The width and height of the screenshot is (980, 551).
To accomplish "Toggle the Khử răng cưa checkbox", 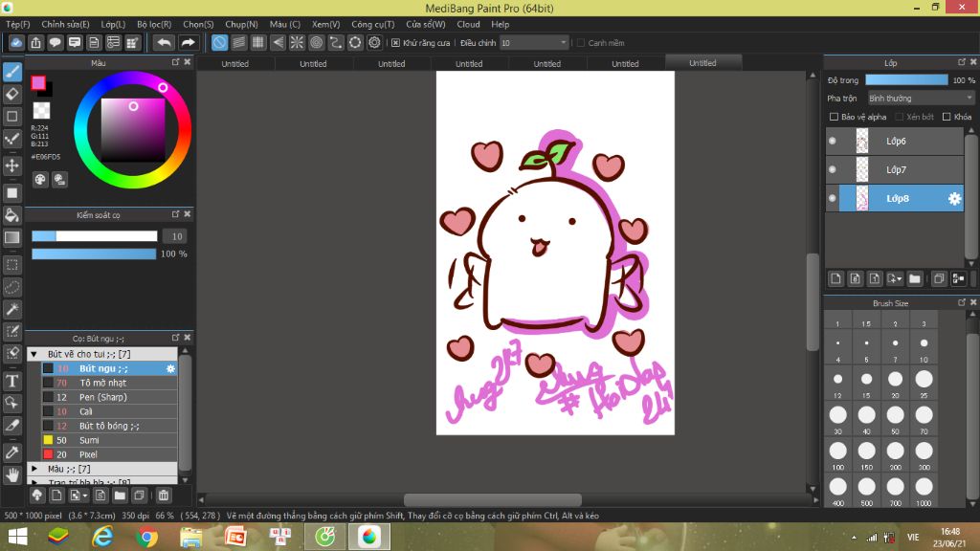I will (x=395, y=43).
